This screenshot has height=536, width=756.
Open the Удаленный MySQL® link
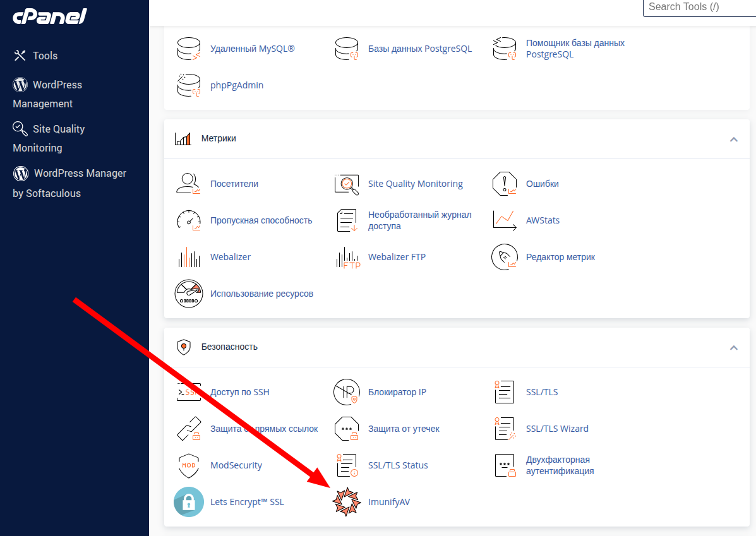(x=252, y=49)
